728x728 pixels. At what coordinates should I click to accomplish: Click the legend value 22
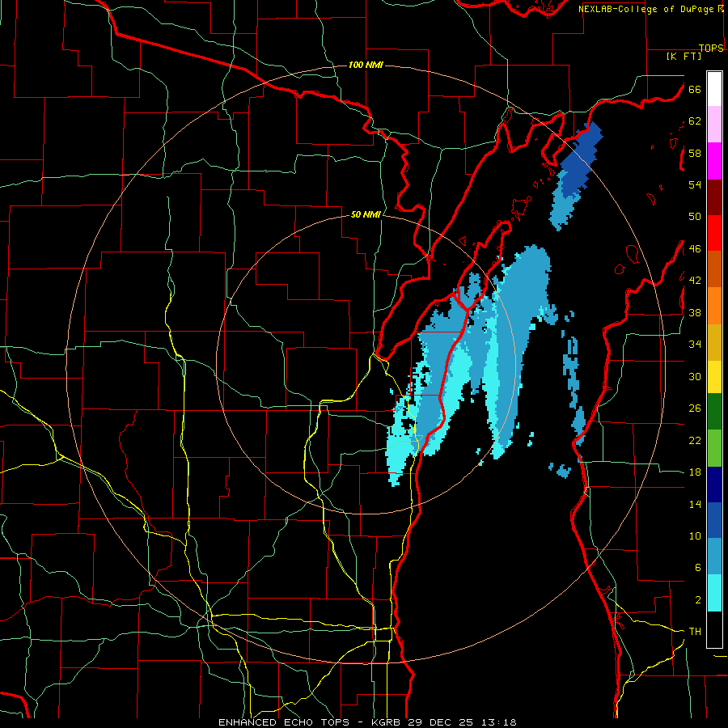695,440
